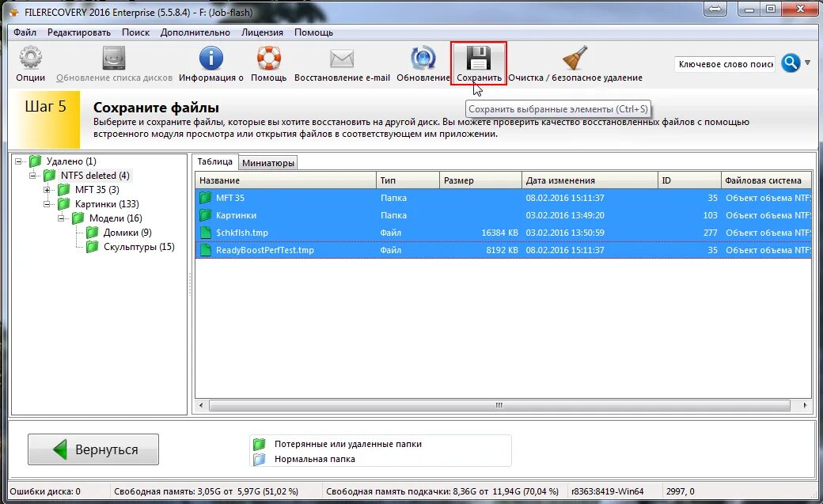Sort by Дата изменения column header

click(590, 180)
